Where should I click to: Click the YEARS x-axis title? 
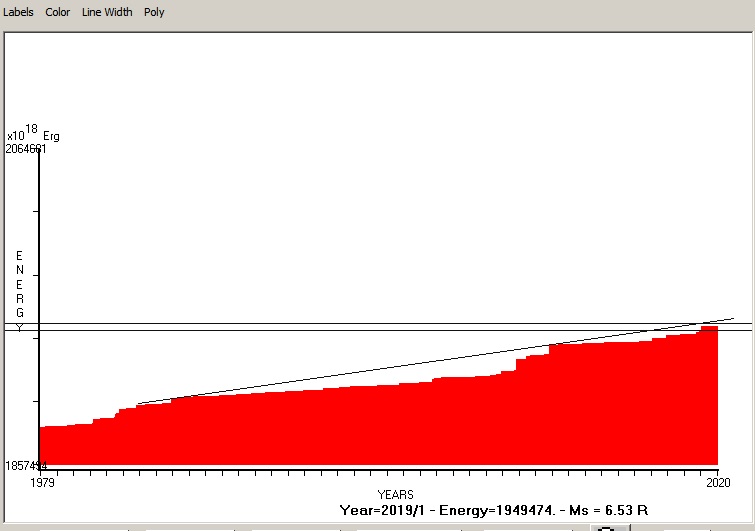point(395,495)
